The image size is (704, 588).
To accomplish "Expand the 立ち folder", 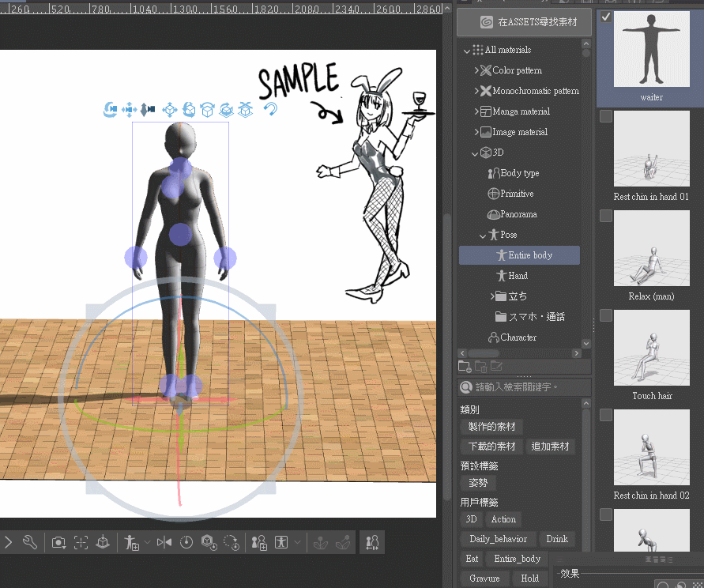I will click(x=492, y=296).
